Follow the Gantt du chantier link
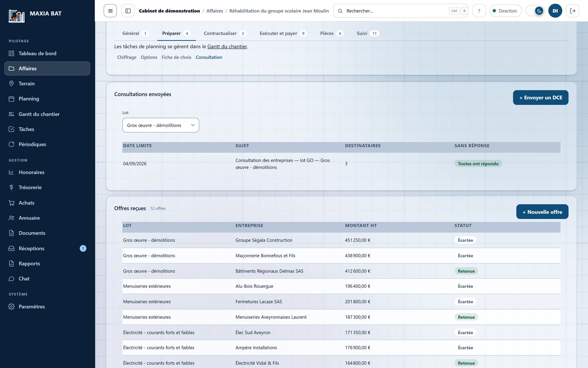 click(227, 46)
